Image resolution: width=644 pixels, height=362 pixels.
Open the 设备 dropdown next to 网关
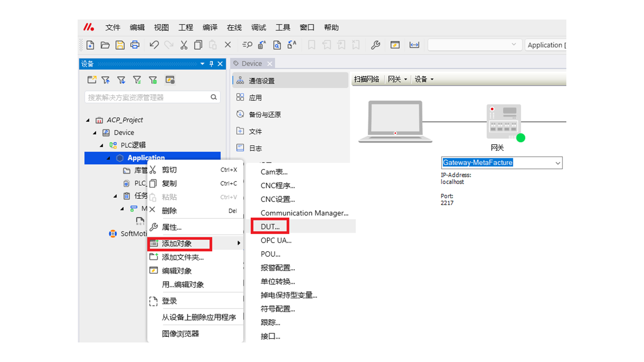(x=424, y=79)
